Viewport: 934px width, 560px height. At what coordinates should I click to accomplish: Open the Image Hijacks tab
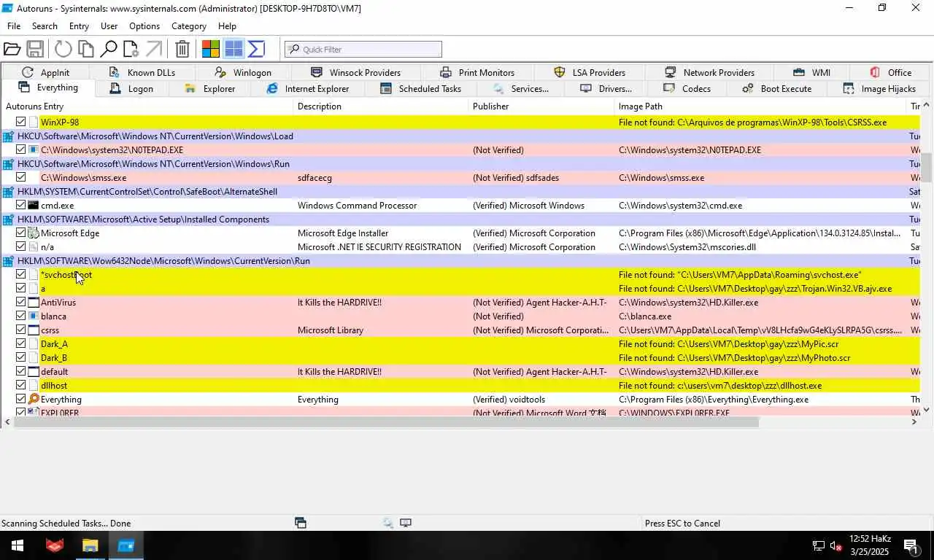[879, 89]
